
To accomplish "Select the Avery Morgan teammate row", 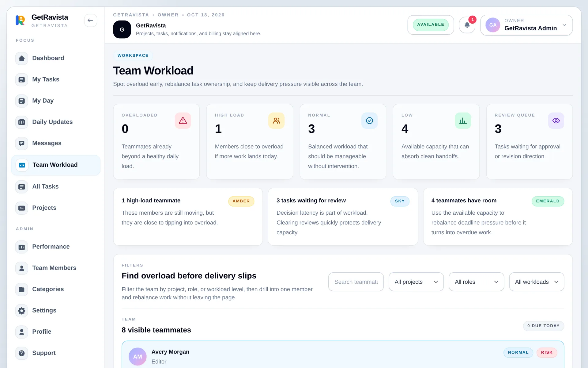I will (343, 355).
